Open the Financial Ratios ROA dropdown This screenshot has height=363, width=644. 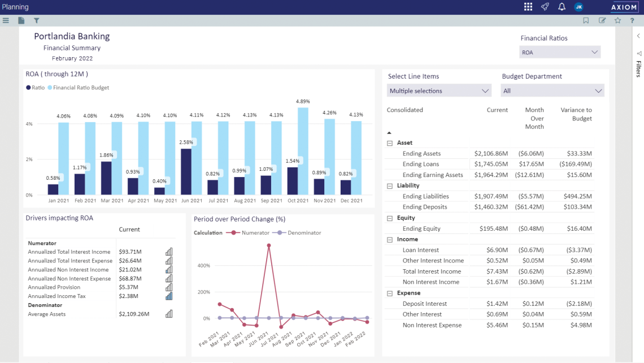pos(559,52)
